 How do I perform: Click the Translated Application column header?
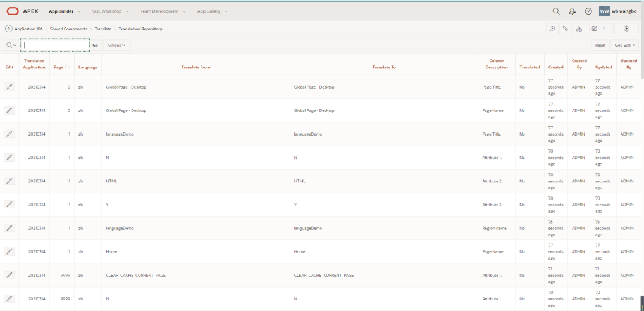34,64
